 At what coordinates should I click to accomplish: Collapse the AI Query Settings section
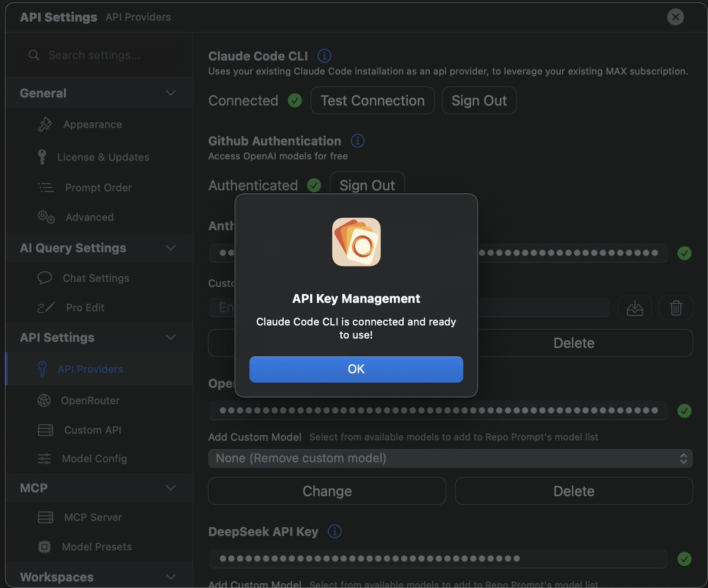(171, 248)
